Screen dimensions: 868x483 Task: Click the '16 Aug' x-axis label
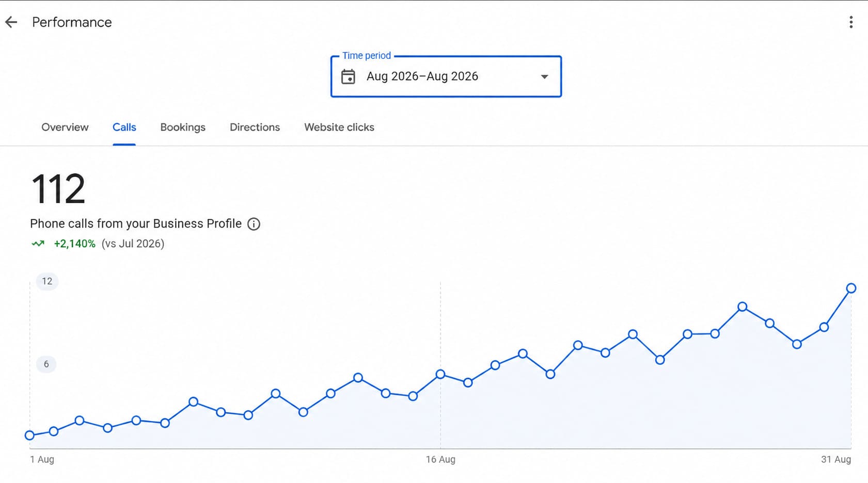pyautogui.click(x=440, y=459)
